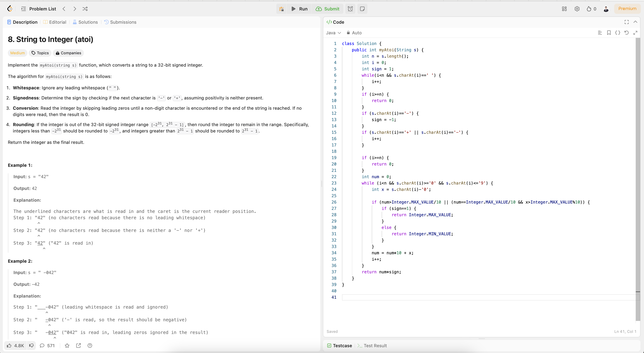
Task: Reset code to default with undo icon
Action: [x=626, y=33]
